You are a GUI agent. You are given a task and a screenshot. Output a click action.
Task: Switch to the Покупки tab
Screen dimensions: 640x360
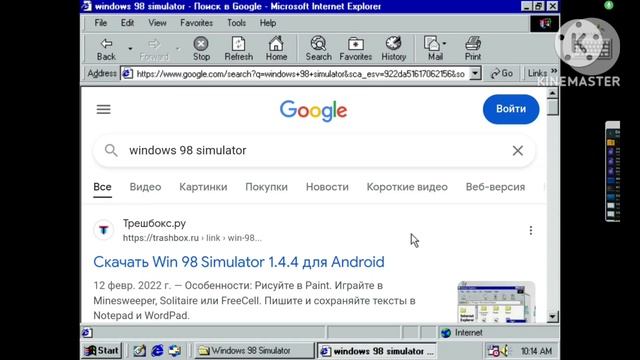[266, 187]
